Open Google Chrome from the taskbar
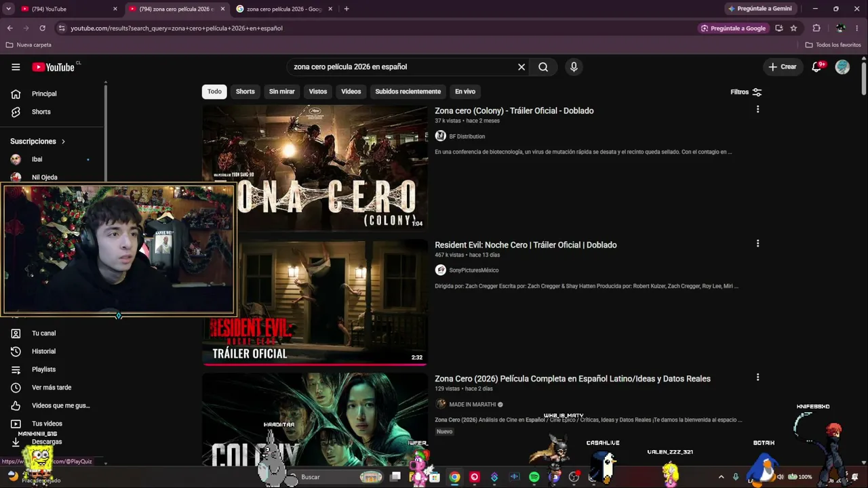 [x=454, y=477]
